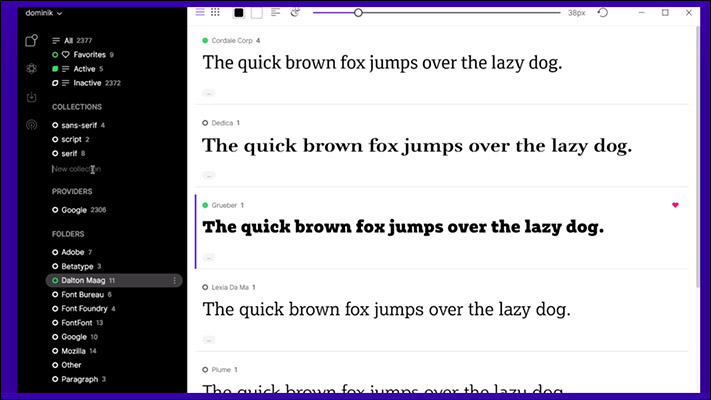
Task: Open Google provider with 2306 fonts
Action: coord(84,210)
